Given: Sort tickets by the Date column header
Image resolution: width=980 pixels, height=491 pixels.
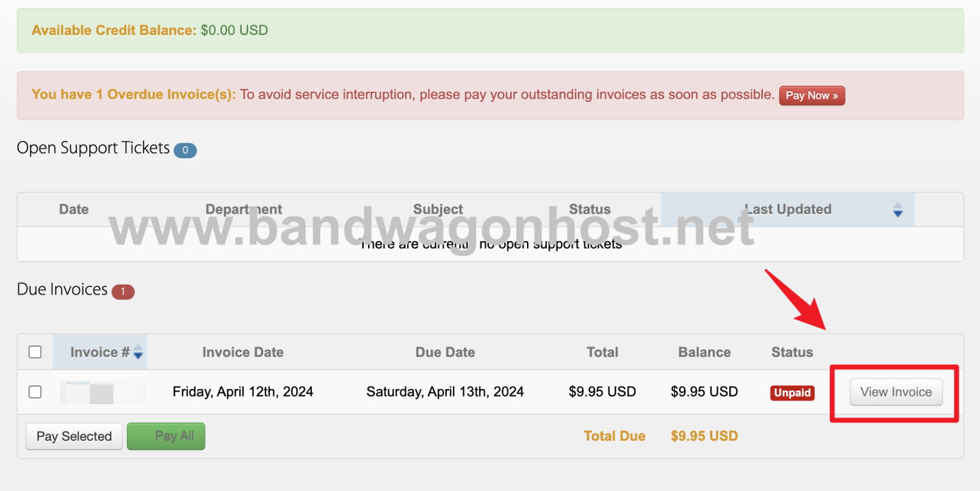Looking at the screenshot, I should pyautogui.click(x=73, y=209).
